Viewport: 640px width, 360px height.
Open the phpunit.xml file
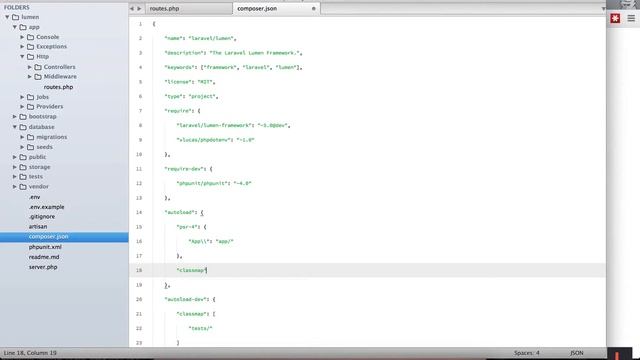pos(45,247)
